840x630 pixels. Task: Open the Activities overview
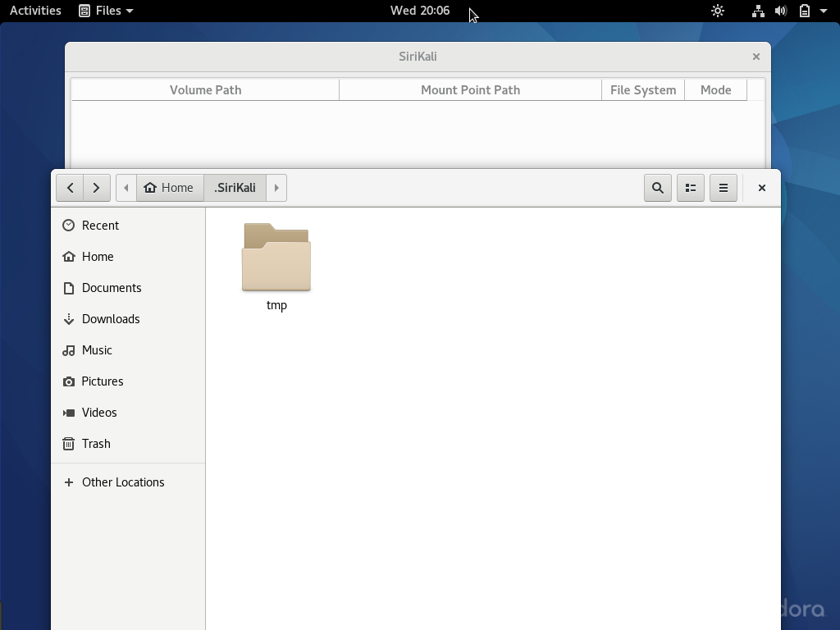click(35, 11)
